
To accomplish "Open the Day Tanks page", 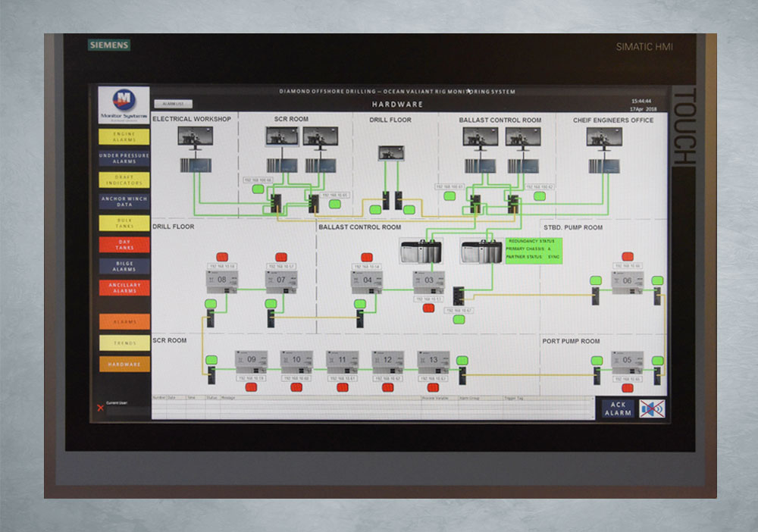I will (124, 245).
